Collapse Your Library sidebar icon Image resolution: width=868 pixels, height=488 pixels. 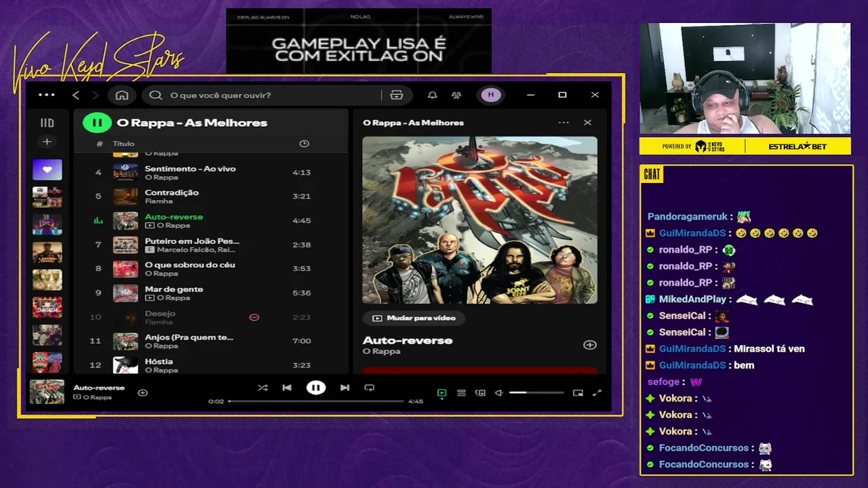tap(47, 123)
